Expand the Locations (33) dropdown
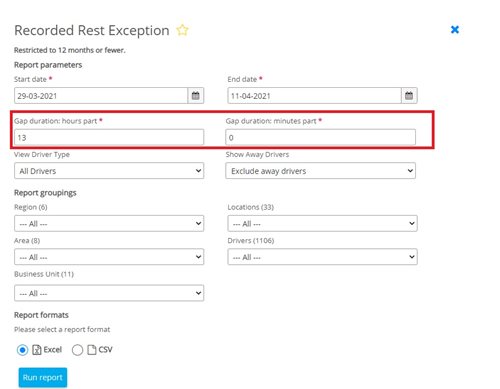Image resolution: width=500 pixels, height=389 pixels. [x=322, y=224]
